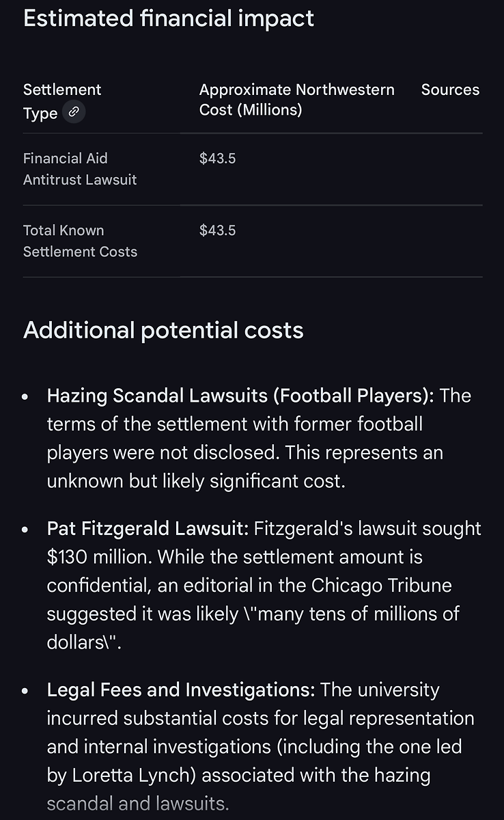
Task: Select the Approximate Northwestern Cost column header
Action: [296, 100]
